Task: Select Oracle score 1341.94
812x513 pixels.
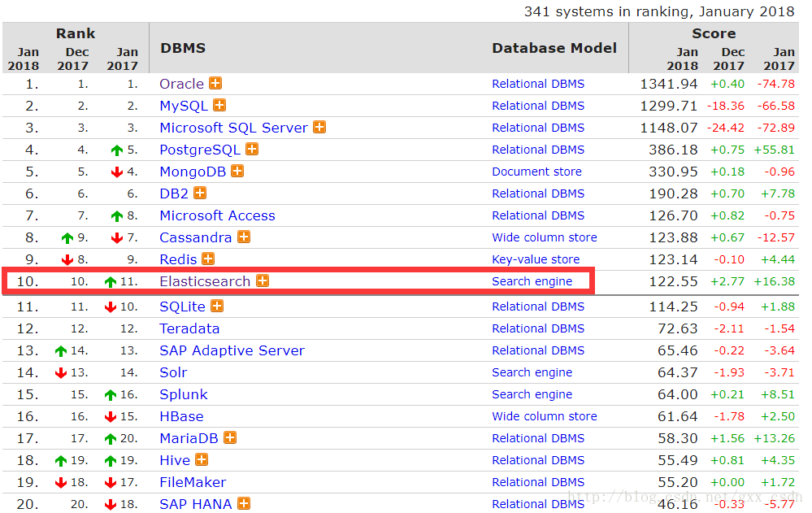Action: 669,84
